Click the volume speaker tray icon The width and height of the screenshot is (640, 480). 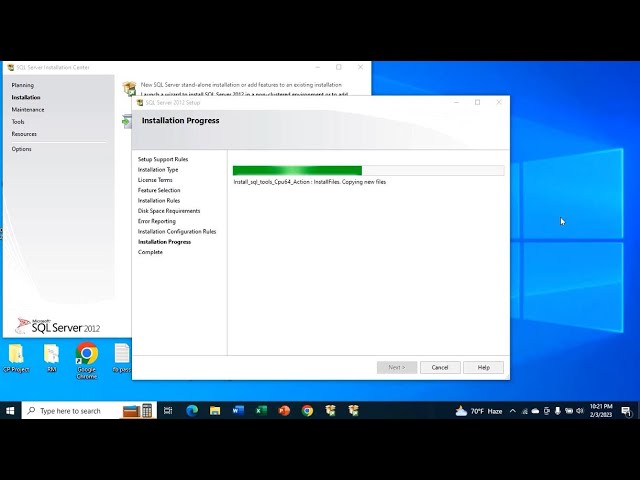[x=580, y=411]
